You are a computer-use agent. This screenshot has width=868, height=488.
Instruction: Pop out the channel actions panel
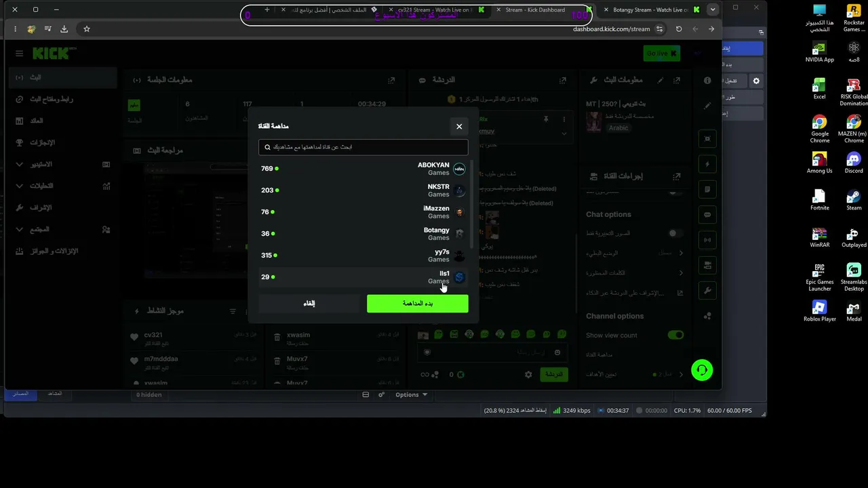click(x=677, y=176)
